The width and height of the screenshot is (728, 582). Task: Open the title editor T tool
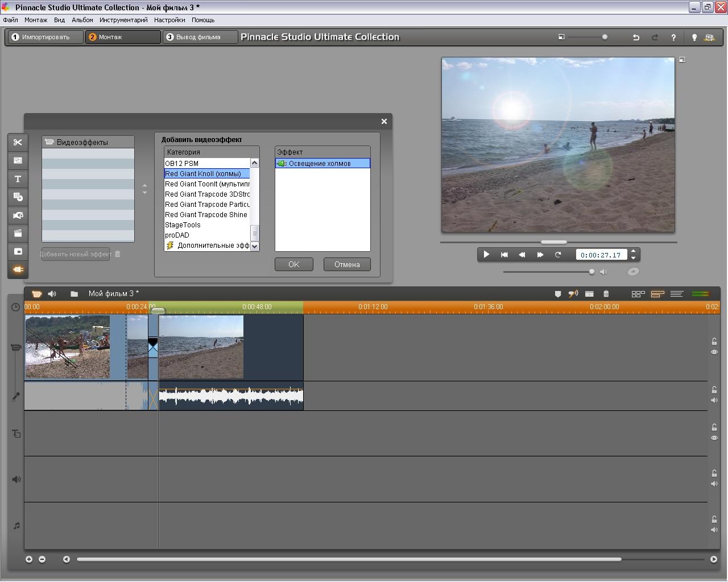coord(18,179)
